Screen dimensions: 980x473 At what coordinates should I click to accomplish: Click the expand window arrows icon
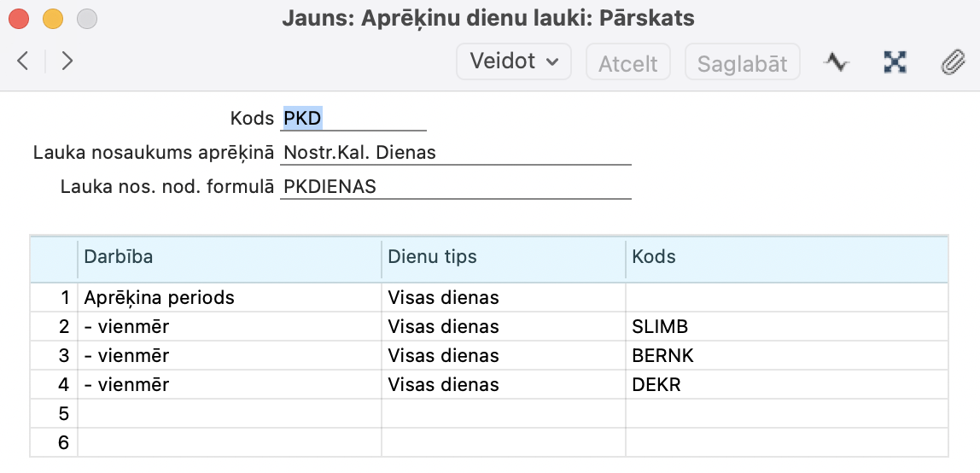(895, 61)
